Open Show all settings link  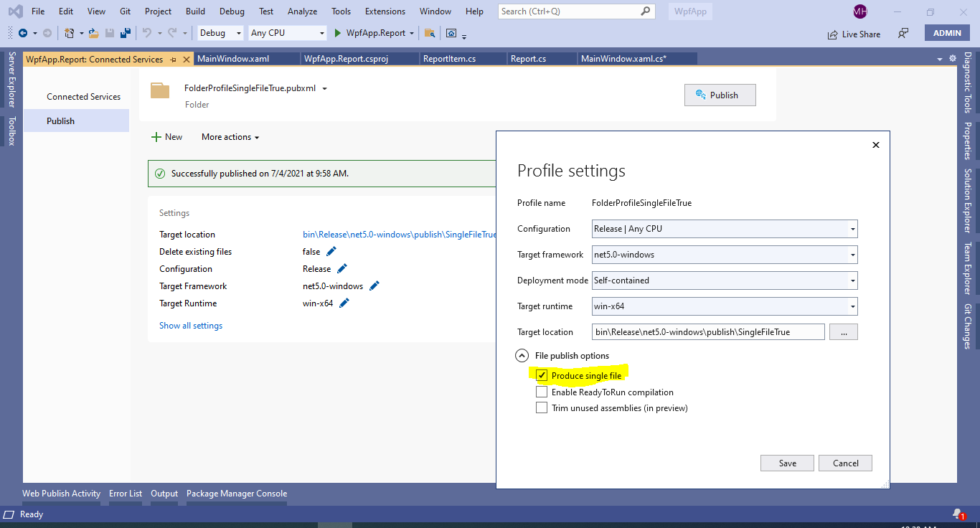(190, 325)
